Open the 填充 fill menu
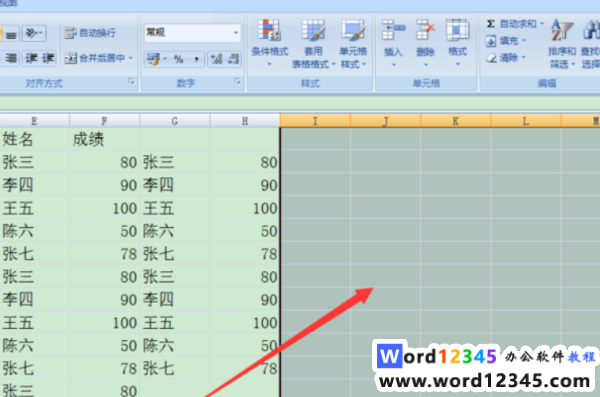Image resolution: width=600 pixels, height=397 pixels. point(505,41)
